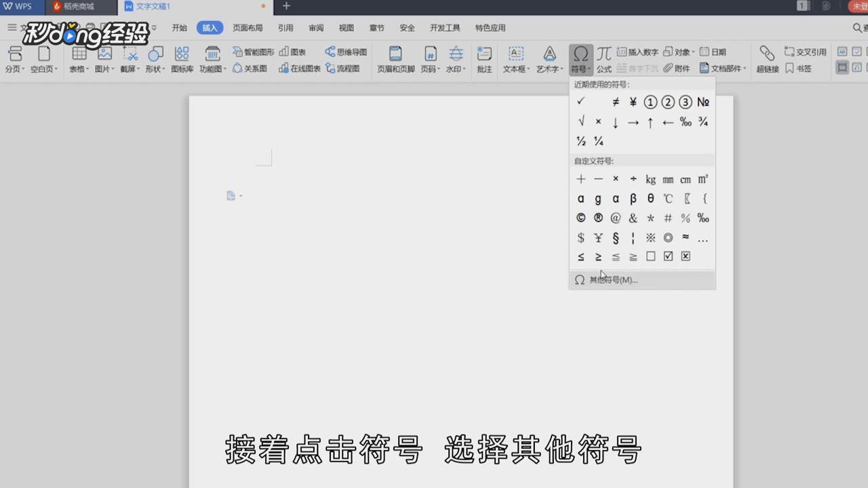Open the search icon at ribbon right
This screenshot has height=488, width=868.
858,28
